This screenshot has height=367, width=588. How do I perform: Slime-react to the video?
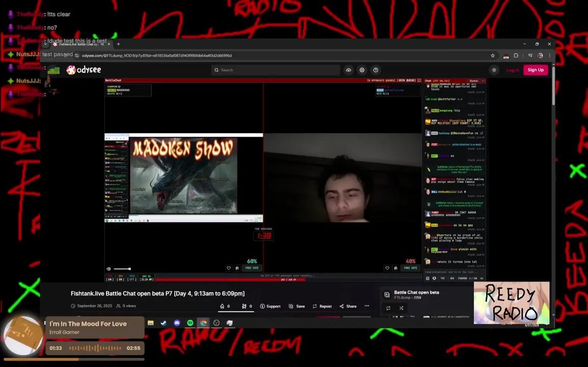click(x=247, y=306)
